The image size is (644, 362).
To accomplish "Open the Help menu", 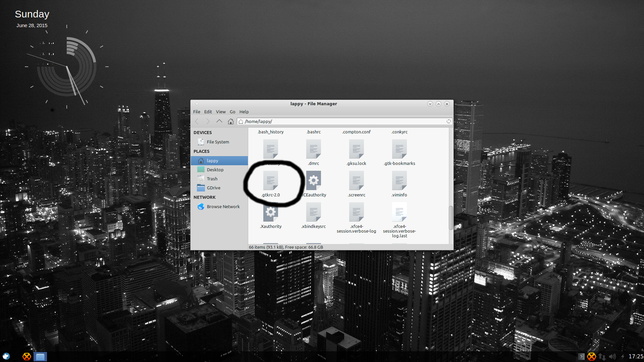I will tap(244, 112).
